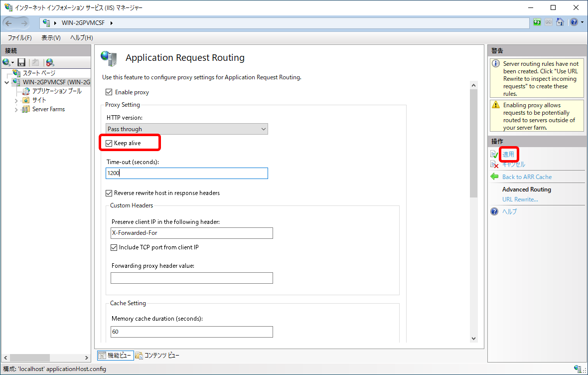Click the Time-out (seconds) input field

[187, 173]
